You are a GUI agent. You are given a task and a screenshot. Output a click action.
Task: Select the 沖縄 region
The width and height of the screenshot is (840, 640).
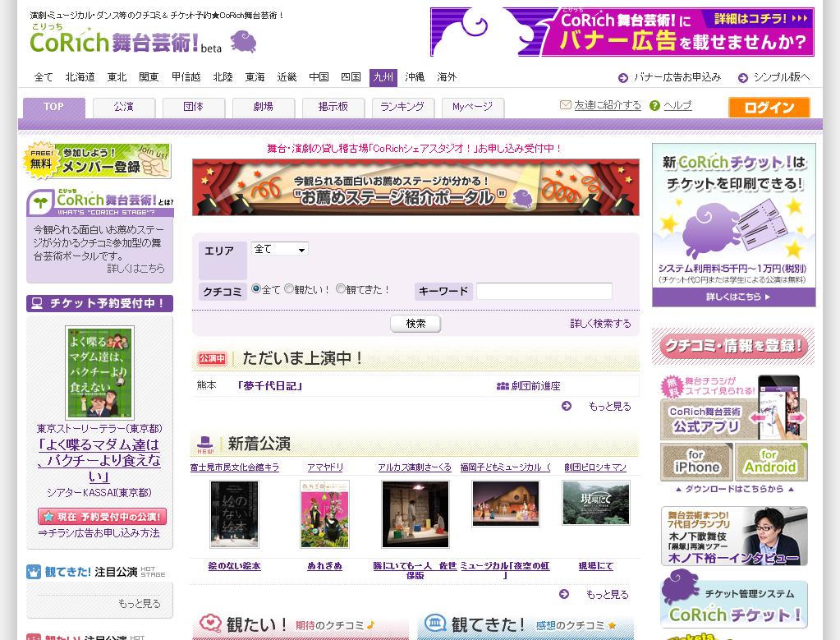[x=415, y=77]
